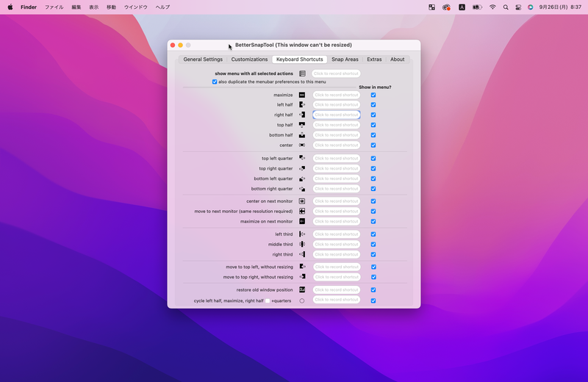Click the move to top right icon
The width and height of the screenshot is (588, 382).
pos(302,277)
